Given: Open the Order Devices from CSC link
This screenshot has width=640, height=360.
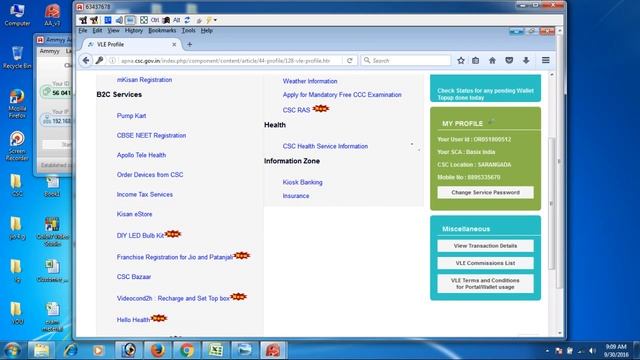Looking at the screenshot, I should (x=150, y=175).
